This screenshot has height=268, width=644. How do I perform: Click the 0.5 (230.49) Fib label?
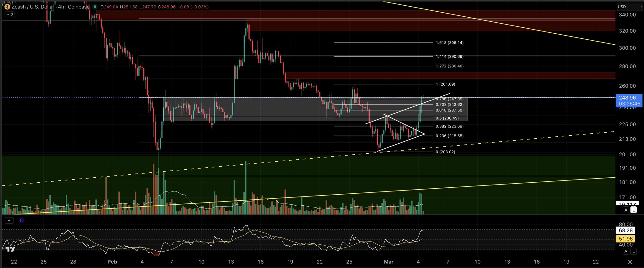click(x=447, y=118)
